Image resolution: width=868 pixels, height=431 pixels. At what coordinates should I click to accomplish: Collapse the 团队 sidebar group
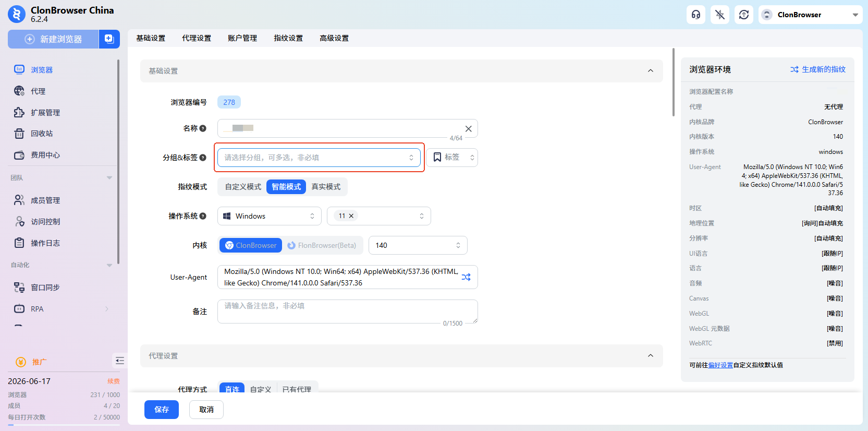[x=109, y=178]
